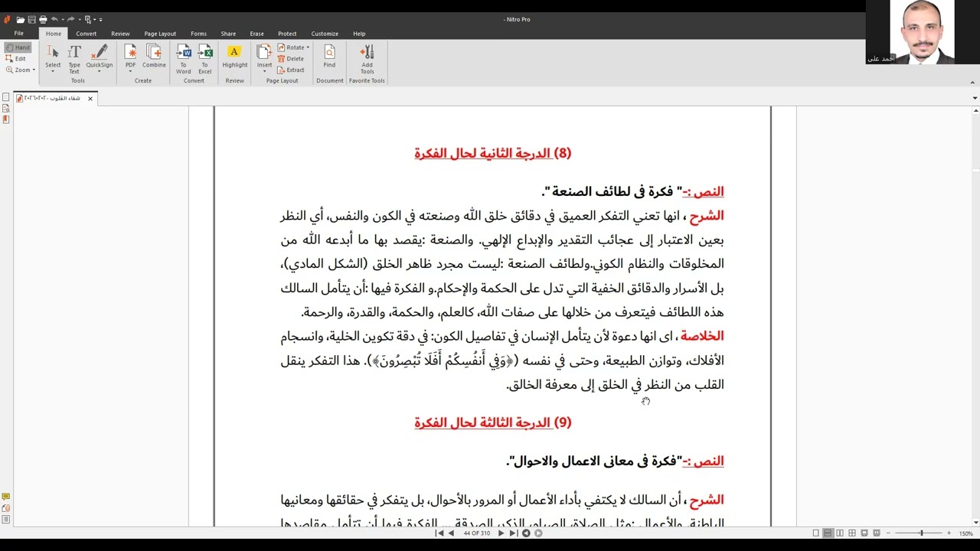Screen dimensions: 980x551
Task: Click the Select tool icon
Action: click(53, 53)
